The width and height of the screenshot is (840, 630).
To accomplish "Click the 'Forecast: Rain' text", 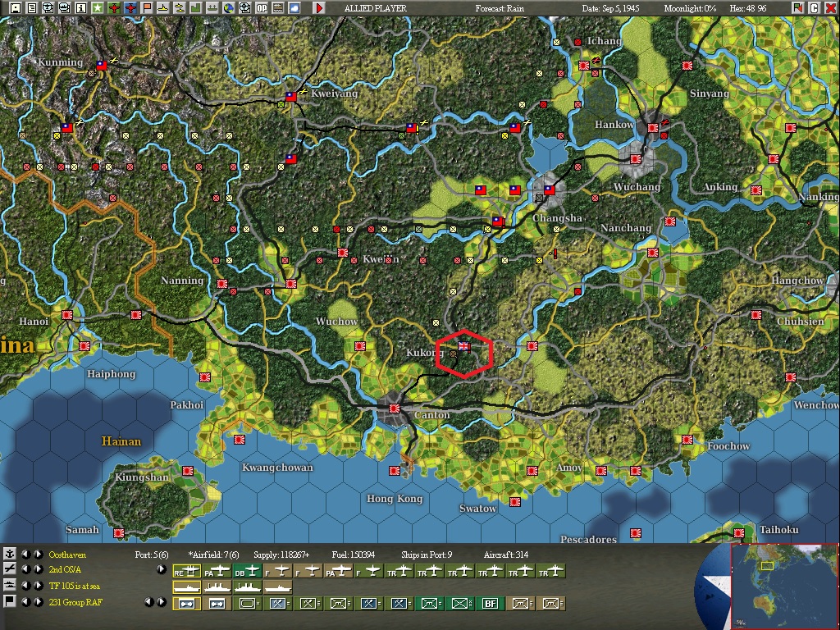I will pyautogui.click(x=500, y=8).
